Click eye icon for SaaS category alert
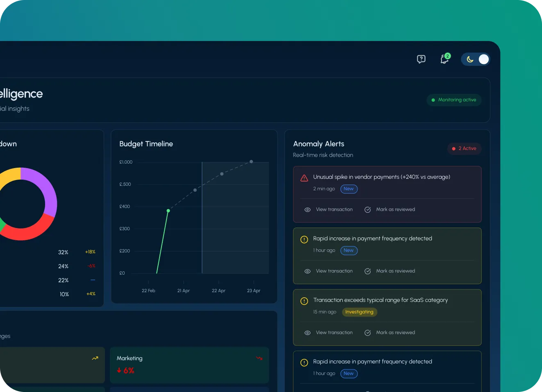This screenshot has width=542, height=392. (x=307, y=333)
